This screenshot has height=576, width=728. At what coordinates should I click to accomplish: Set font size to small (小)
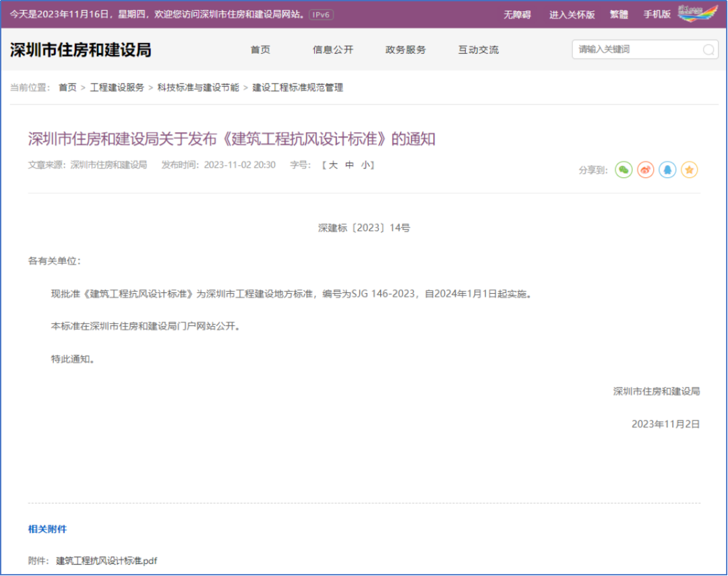click(365, 164)
